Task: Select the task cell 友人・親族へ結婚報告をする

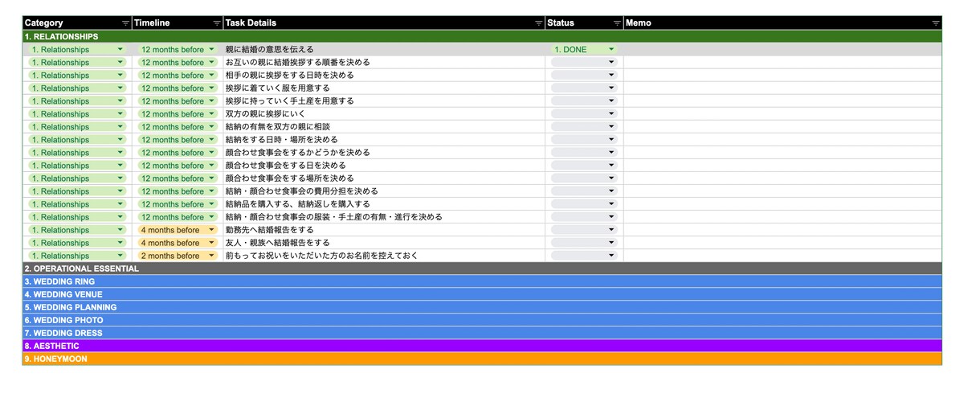Action: (384, 243)
